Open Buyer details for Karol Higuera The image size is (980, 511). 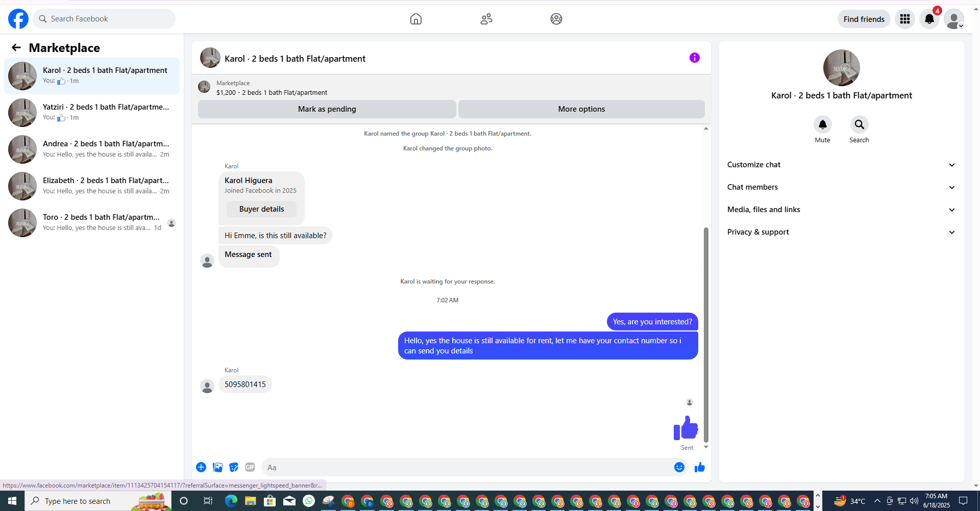pyautogui.click(x=261, y=209)
